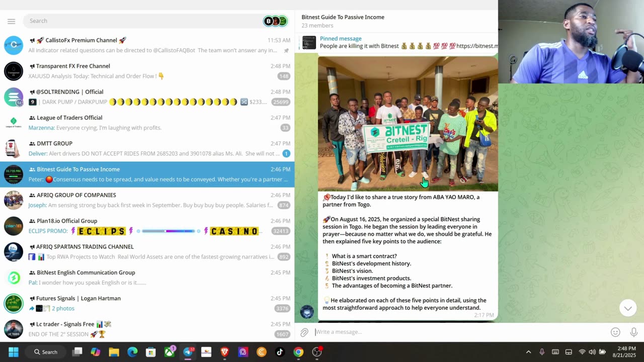
Task: Open OBS Studio from the taskbar
Action: tap(317, 351)
